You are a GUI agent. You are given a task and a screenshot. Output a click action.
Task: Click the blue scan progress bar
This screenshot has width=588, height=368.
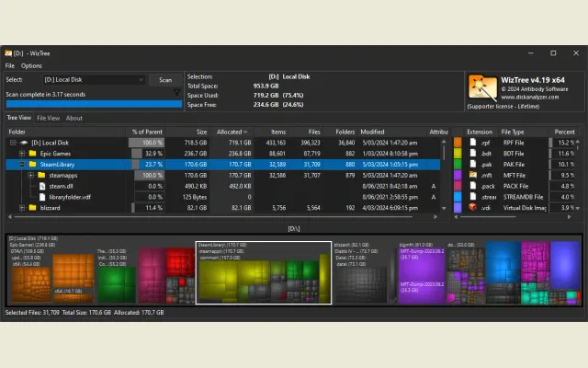pos(94,104)
